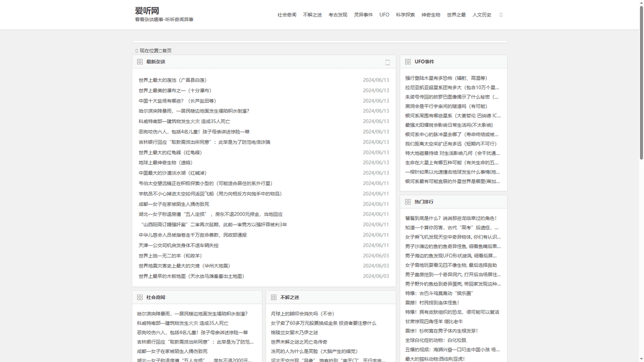644x362 pixels.
Task: Open UFO article 朱诺号传回的欧罗巴图像
Action: point(452,97)
